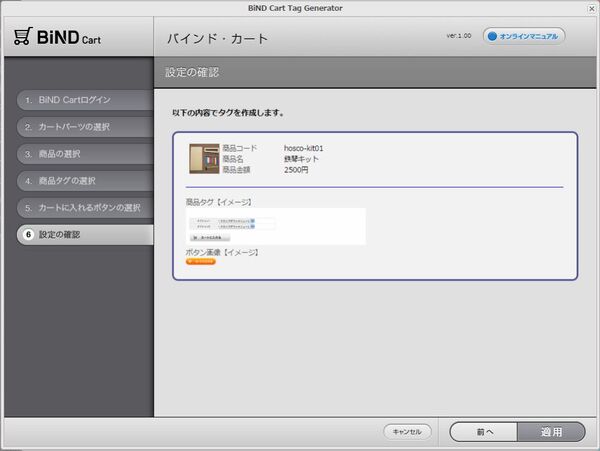Go back with the 前へ button
600x451 pixels.
pos(484,432)
